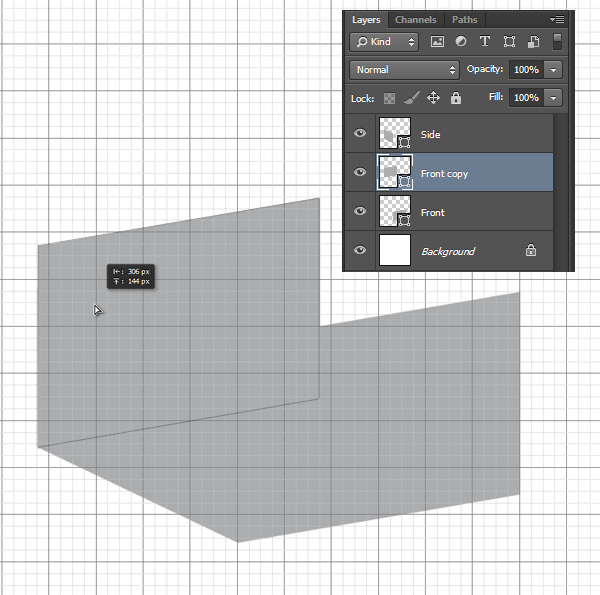Screen dimensions: 600x595
Task: Lock all padlock icon
Action: [x=455, y=98]
